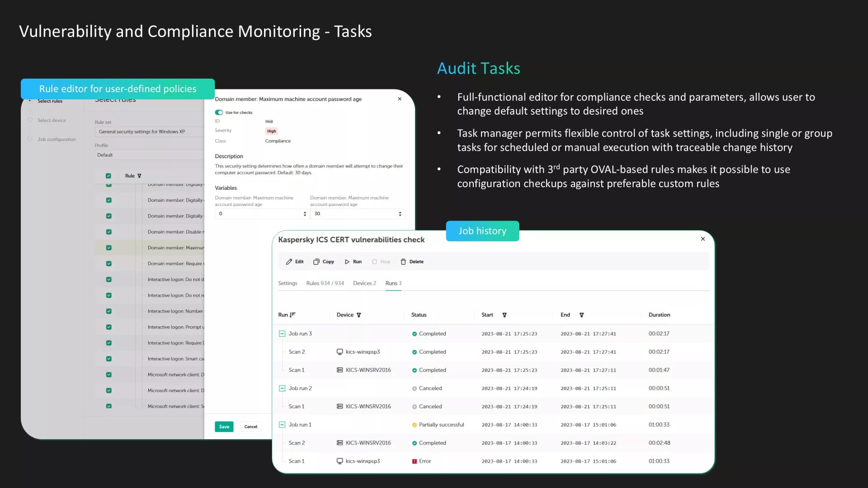Screen dimensions: 868x488
Task: Collapse the Job run 3 group
Action: point(282,334)
